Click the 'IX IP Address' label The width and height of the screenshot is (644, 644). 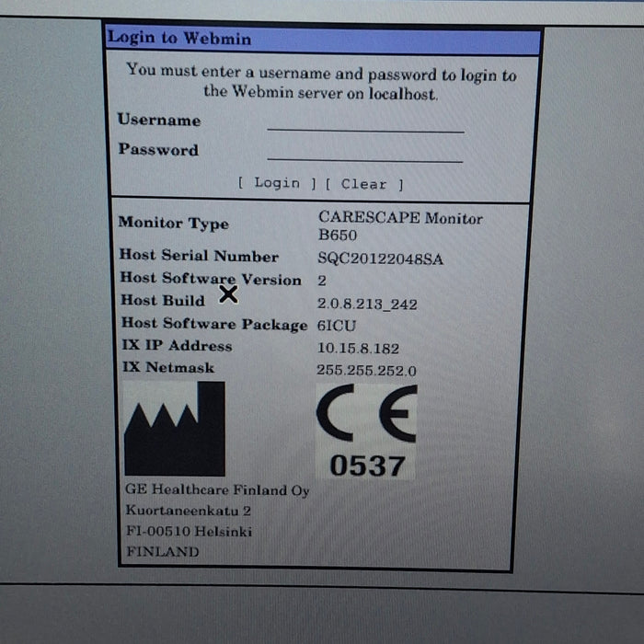[x=177, y=345]
